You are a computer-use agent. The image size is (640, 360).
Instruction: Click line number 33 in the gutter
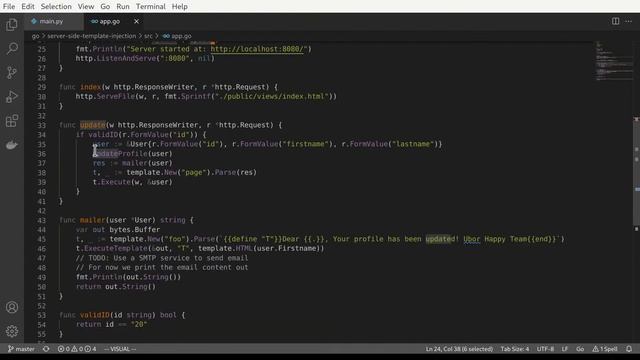[x=42, y=125]
